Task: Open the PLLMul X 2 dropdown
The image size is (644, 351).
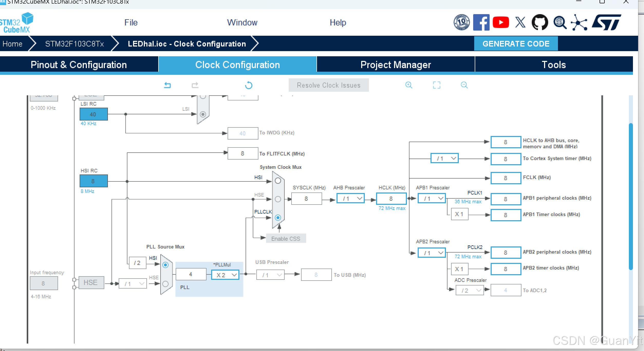Action: (225, 275)
